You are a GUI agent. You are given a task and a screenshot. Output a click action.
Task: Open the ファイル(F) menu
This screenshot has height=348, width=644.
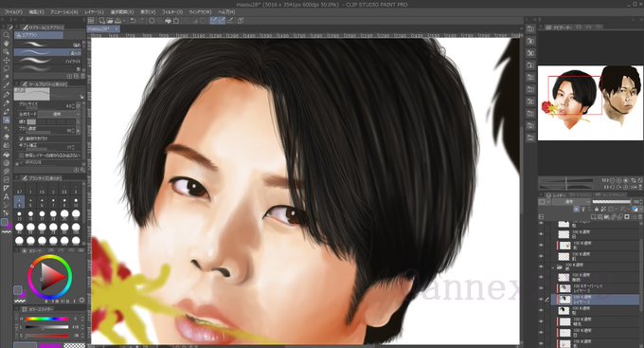(x=13, y=12)
